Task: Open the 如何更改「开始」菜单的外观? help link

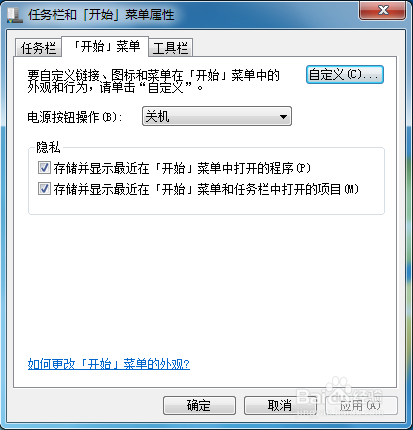Action: (109, 364)
